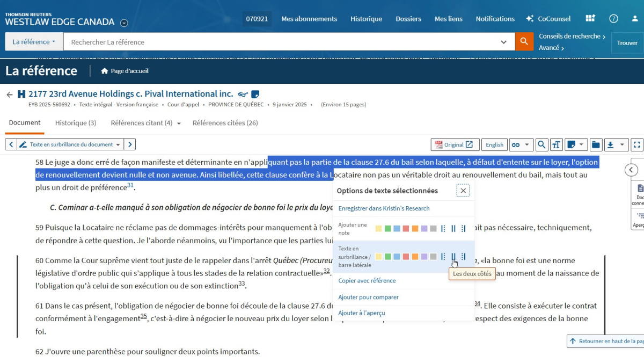Viewport: 644px width, 363px height.
Task: Click the search-in-document magnifier icon
Action: click(x=541, y=144)
